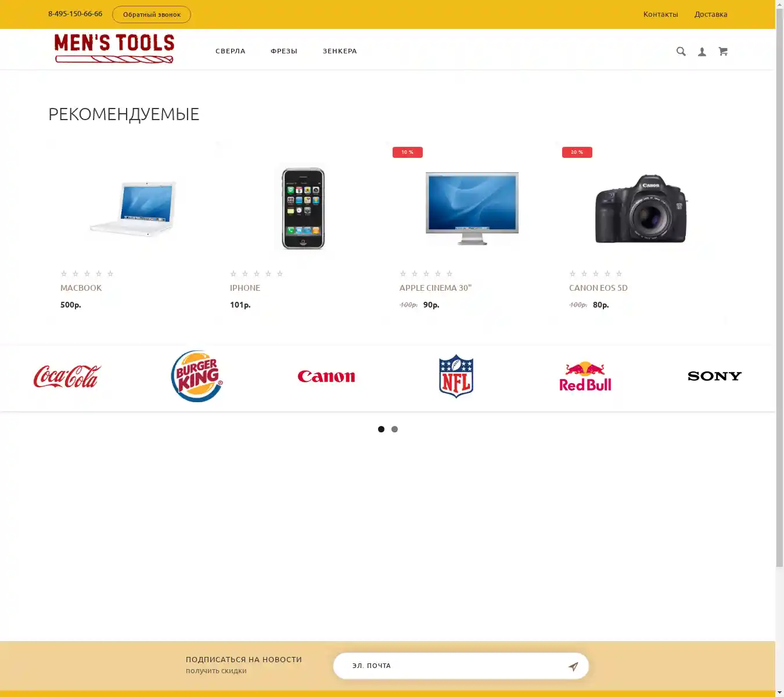Switch to first carousel page dot

381,429
